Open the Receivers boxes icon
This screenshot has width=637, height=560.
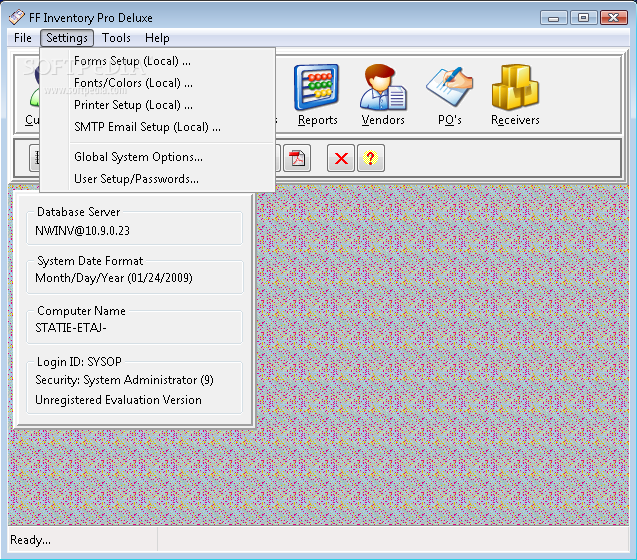pyautogui.click(x=515, y=87)
